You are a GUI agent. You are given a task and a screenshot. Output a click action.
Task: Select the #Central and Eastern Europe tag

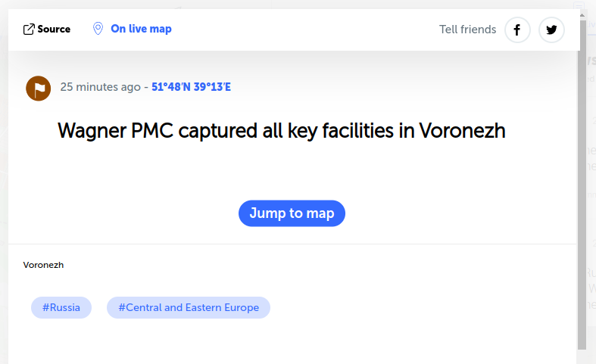(189, 308)
